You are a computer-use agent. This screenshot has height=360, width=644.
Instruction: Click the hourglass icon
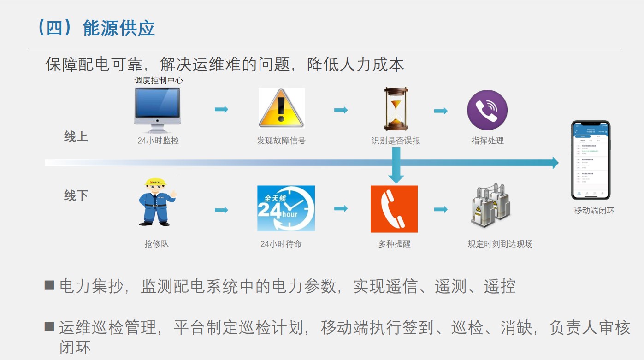[x=396, y=109]
